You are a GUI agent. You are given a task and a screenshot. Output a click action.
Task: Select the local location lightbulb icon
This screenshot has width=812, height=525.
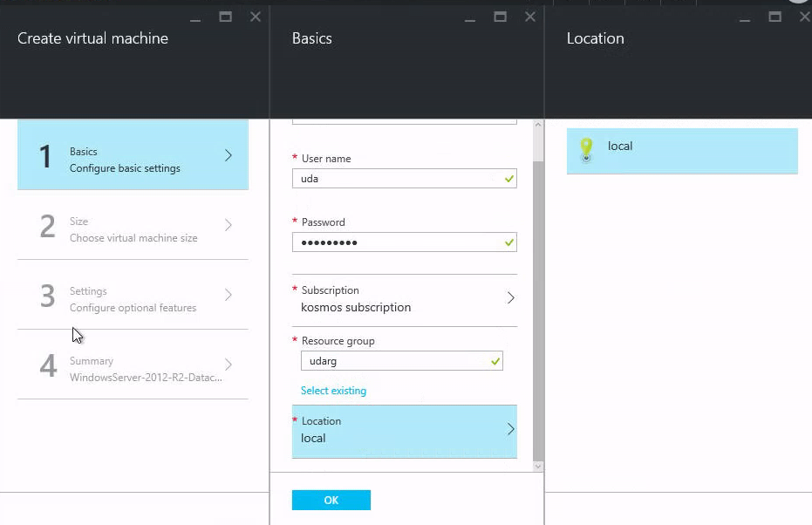click(586, 150)
